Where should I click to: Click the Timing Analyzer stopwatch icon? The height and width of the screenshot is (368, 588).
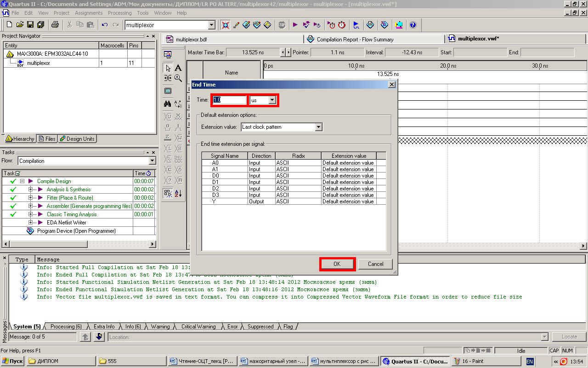[342, 25]
